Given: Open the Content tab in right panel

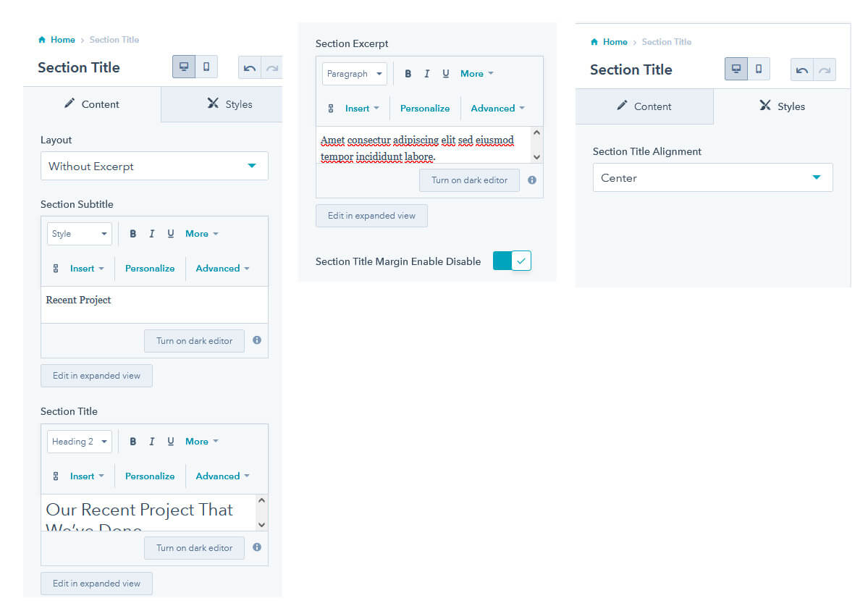Looking at the screenshot, I should [644, 106].
